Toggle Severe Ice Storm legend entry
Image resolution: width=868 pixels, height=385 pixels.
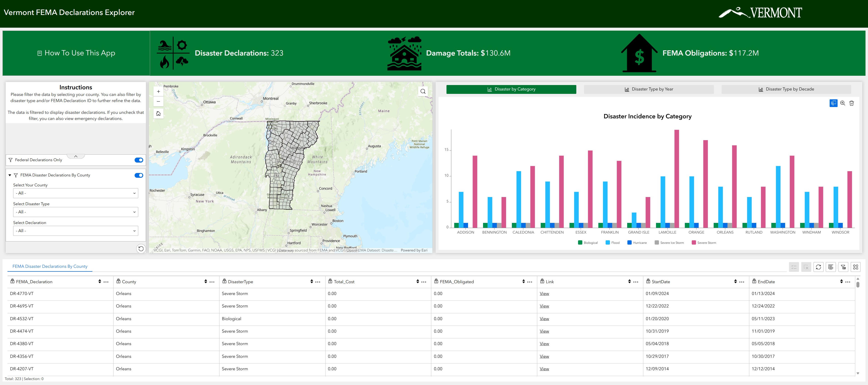click(669, 243)
